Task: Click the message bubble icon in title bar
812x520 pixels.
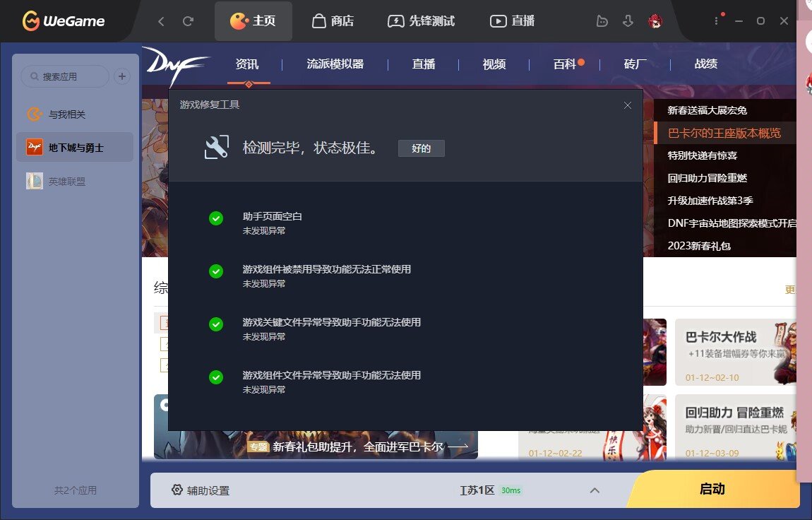Action: tap(602, 21)
